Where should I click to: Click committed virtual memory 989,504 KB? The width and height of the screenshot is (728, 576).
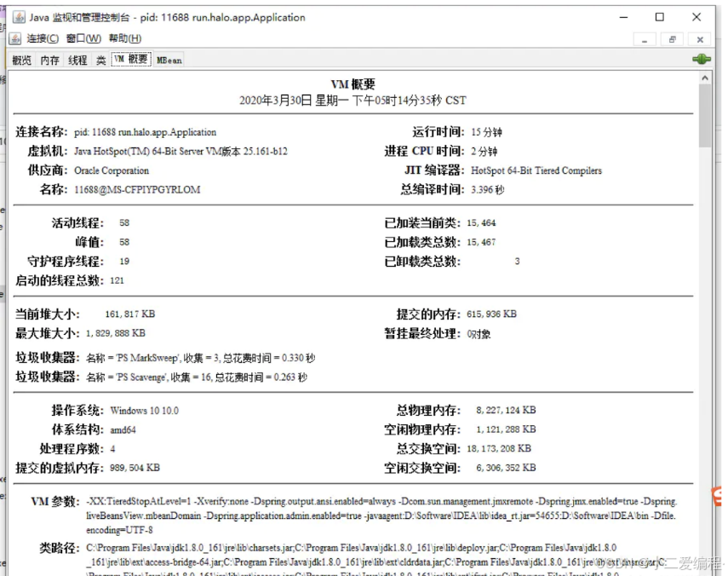[135, 468]
